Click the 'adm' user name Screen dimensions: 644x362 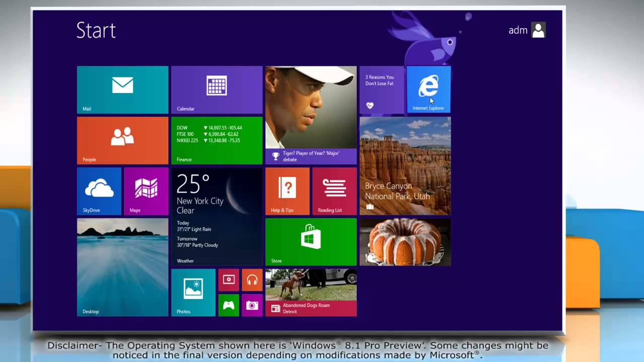click(518, 30)
